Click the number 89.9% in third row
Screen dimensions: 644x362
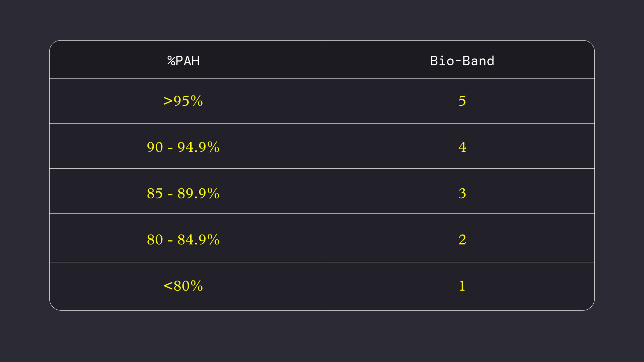[x=198, y=193]
